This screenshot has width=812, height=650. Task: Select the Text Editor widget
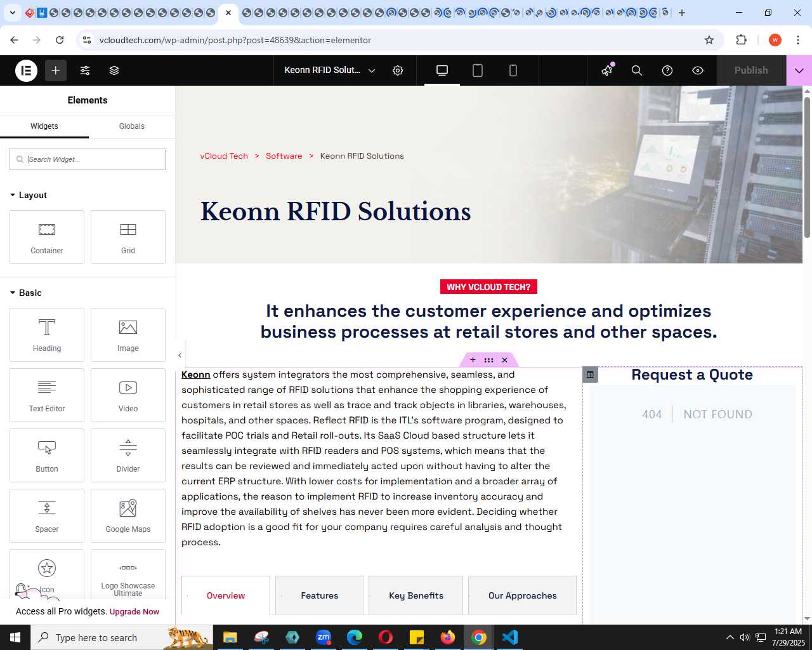[x=47, y=395]
